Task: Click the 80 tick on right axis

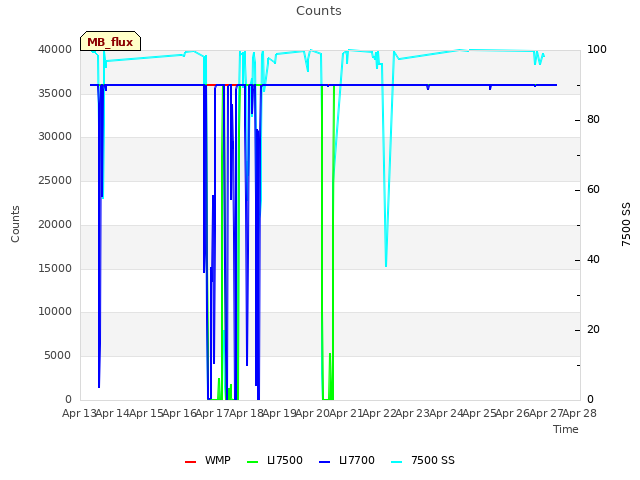Action: click(593, 120)
